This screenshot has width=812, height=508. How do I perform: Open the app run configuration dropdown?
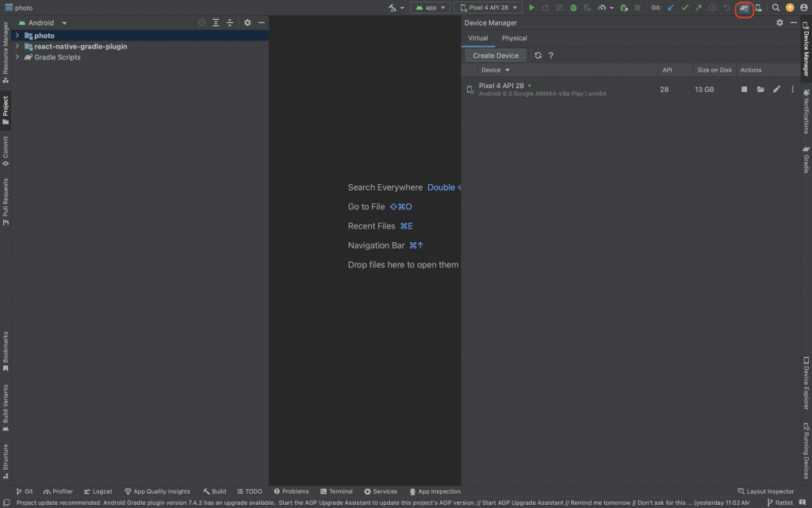431,8
